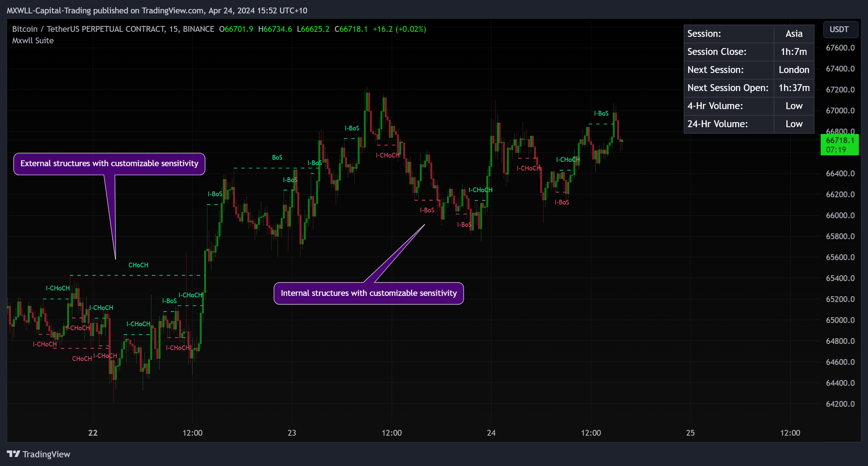868x466 pixels.
Task: Click the 22 date label on time axis
Action: [93, 433]
